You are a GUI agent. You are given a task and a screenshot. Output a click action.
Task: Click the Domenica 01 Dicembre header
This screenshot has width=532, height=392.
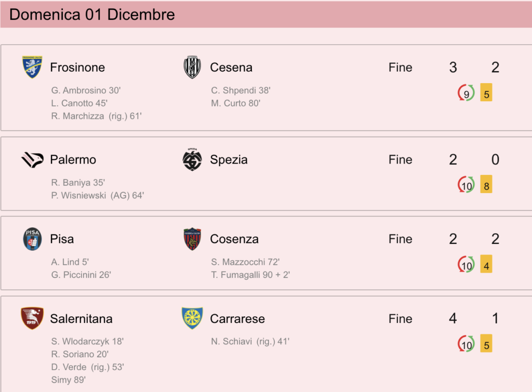tap(92, 15)
